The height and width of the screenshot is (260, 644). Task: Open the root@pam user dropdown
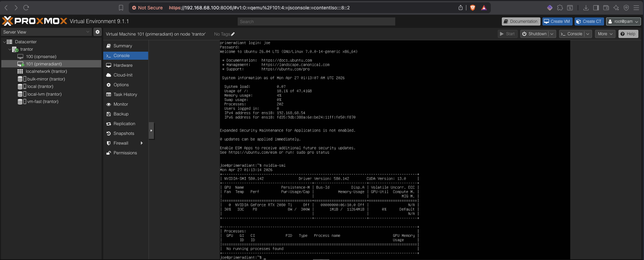pos(623,21)
